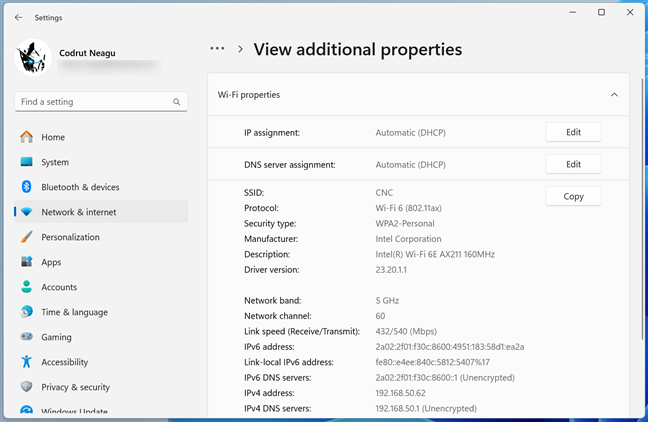Go to Bluetooth & devices label

pos(80,187)
